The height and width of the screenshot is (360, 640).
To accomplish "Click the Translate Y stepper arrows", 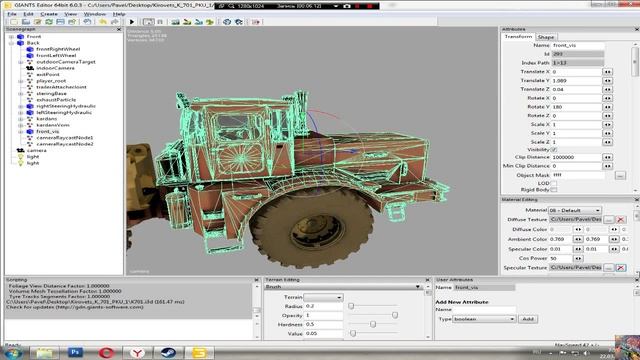I will 607,81.
